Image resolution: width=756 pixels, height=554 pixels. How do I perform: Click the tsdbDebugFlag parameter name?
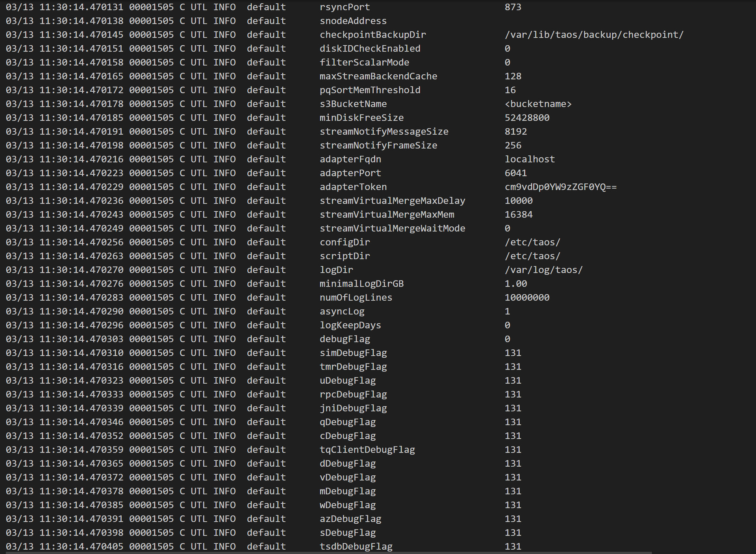click(356, 547)
